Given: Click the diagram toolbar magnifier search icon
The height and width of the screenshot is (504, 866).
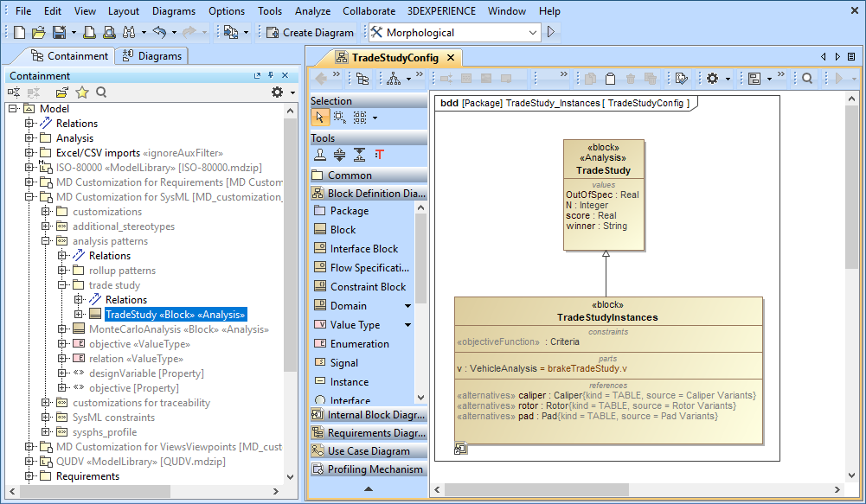Looking at the screenshot, I should pos(806,79).
